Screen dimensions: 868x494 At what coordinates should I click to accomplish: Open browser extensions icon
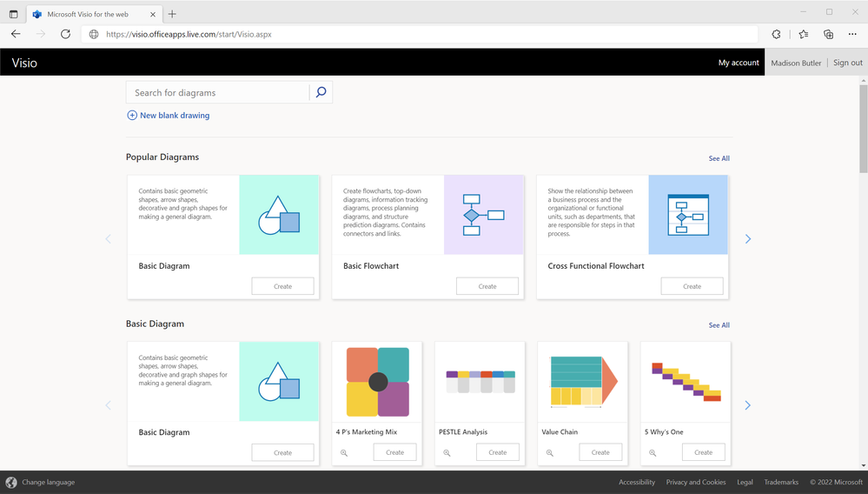[x=776, y=34]
